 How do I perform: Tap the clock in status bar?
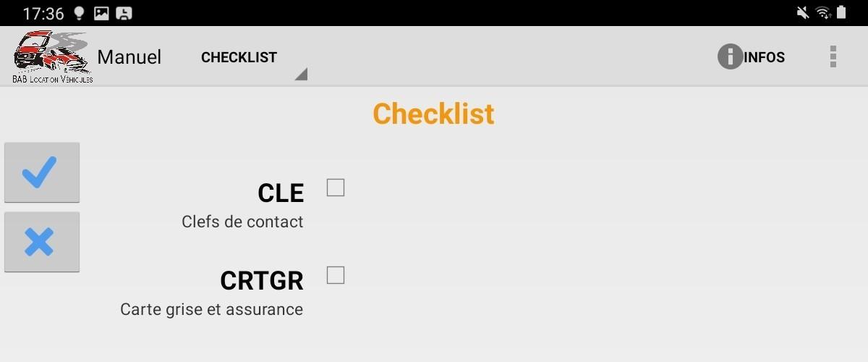(x=43, y=13)
